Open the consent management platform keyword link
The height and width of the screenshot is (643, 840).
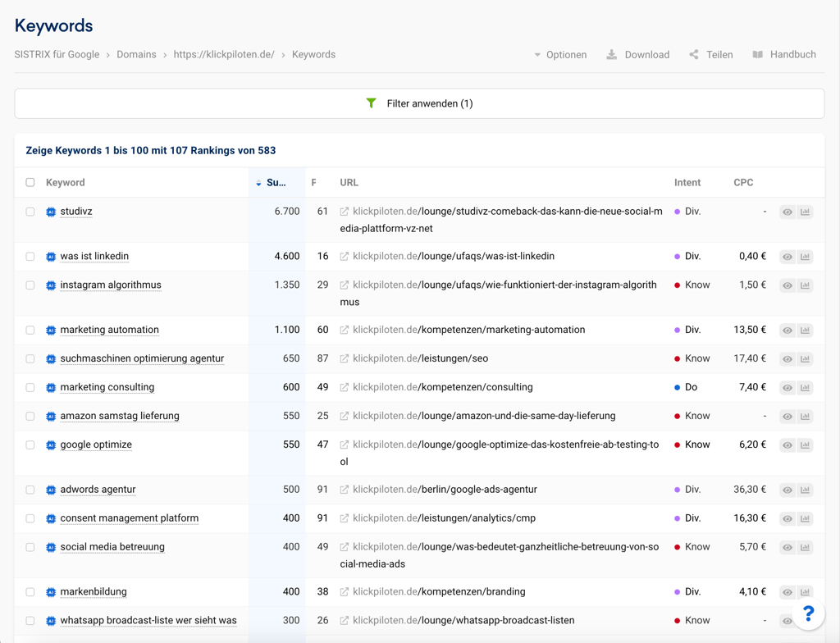130,518
